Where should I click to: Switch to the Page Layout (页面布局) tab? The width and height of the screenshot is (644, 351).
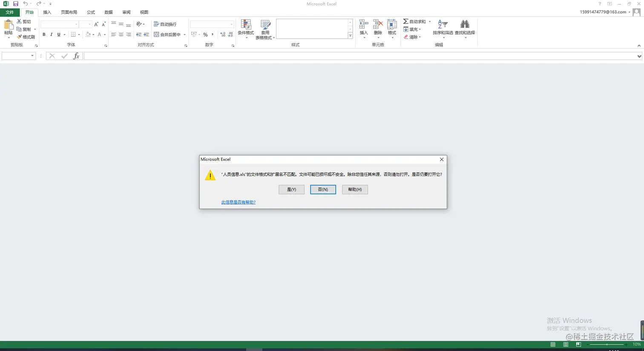(x=69, y=12)
